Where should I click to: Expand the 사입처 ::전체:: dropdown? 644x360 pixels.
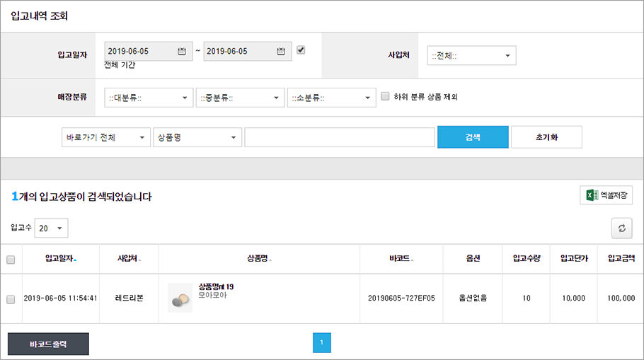click(x=471, y=55)
